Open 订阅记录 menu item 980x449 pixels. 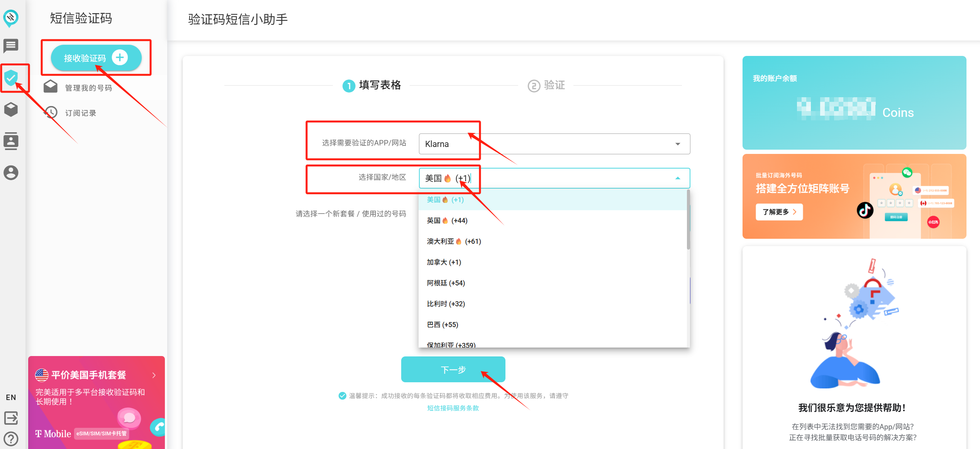pos(81,113)
